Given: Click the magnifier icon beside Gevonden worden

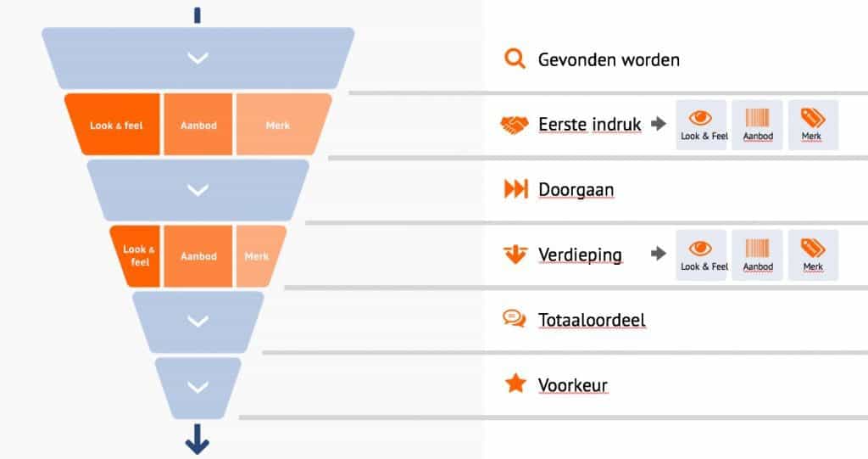Looking at the screenshot, I should click(515, 59).
